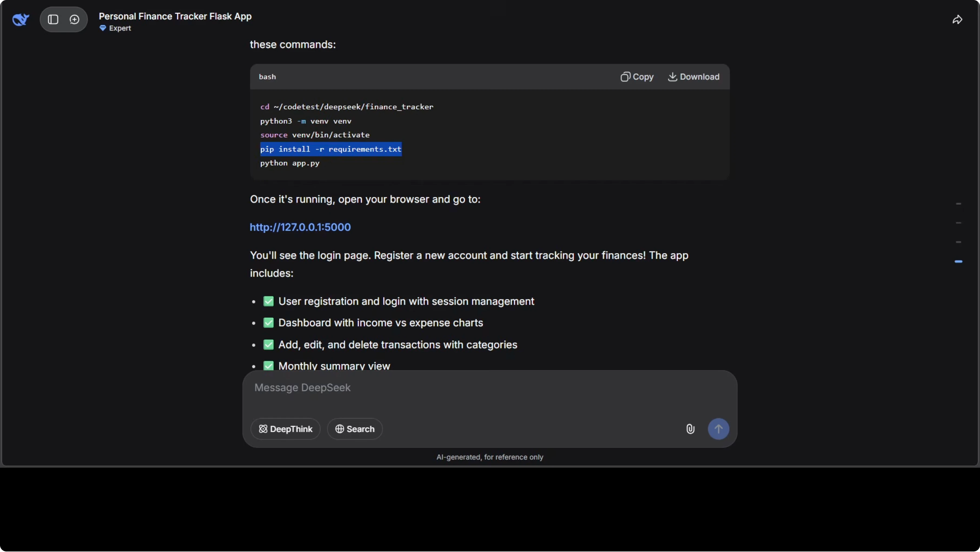Open the http://127.0.0.1:5000 link
980x552 pixels.
click(x=300, y=227)
